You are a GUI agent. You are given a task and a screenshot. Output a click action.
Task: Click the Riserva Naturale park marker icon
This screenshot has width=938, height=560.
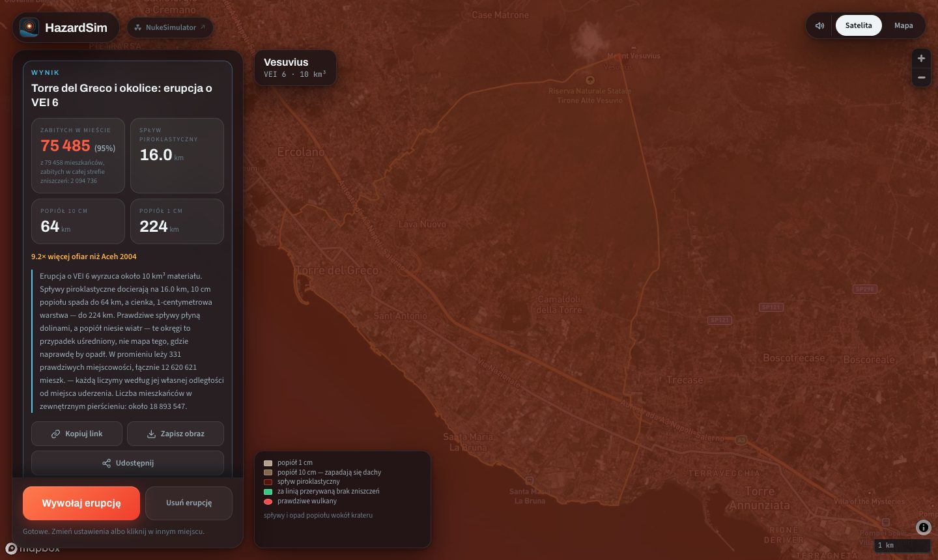(590, 80)
